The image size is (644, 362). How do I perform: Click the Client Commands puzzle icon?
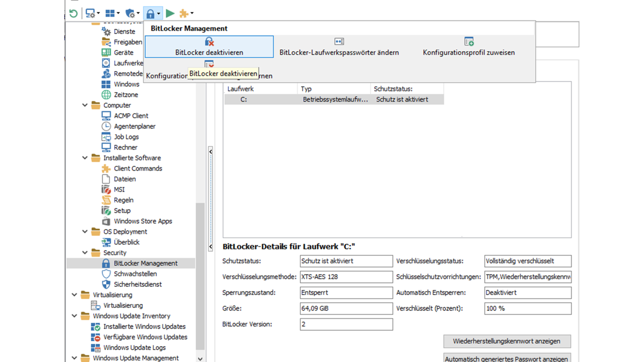click(106, 169)
